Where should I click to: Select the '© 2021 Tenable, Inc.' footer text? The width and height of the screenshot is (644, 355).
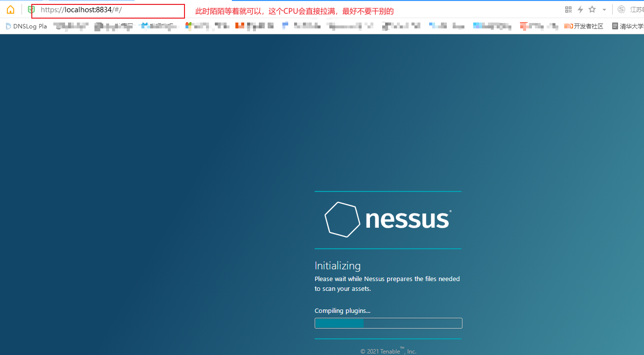coord(389,351)
